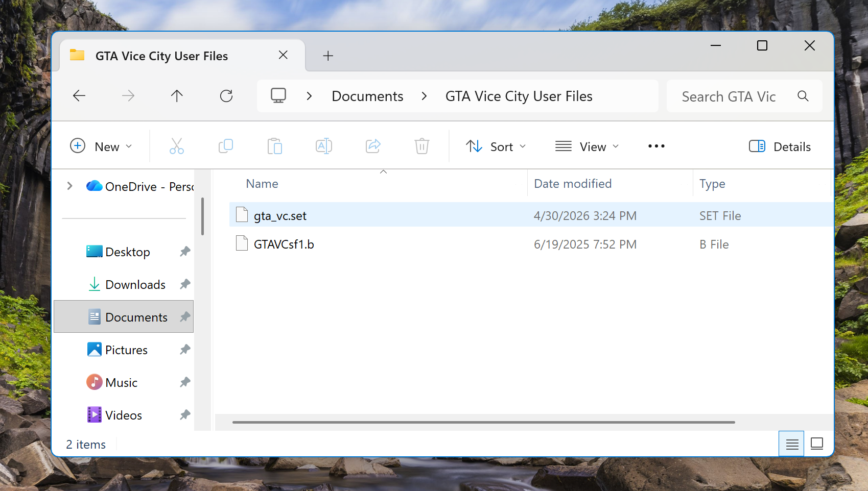Click the Delete trash icon
Screen dimensions: 868x491
[422, 146]
